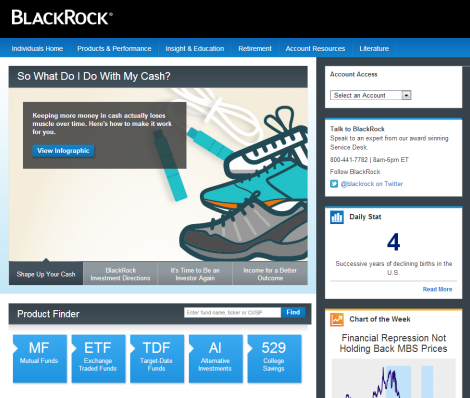Viewport: 470px width, 398px height.
Task: Open Products & Performance menu
Action: tap(114, 49)
